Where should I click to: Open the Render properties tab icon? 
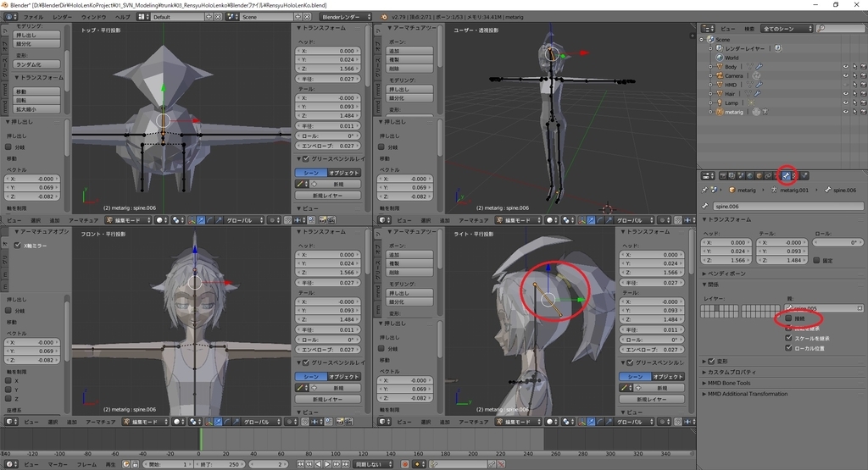(723, 176)
